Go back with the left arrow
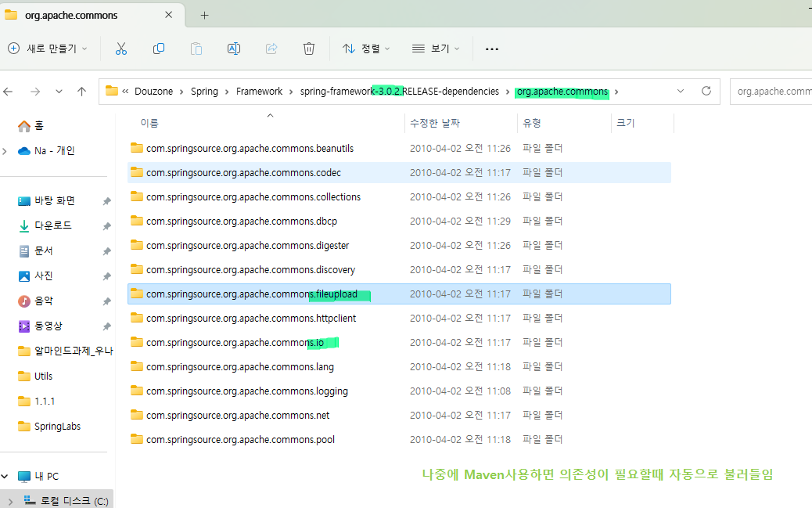The image size is (812, 508). pyautogui.click(x=8, y=92)
